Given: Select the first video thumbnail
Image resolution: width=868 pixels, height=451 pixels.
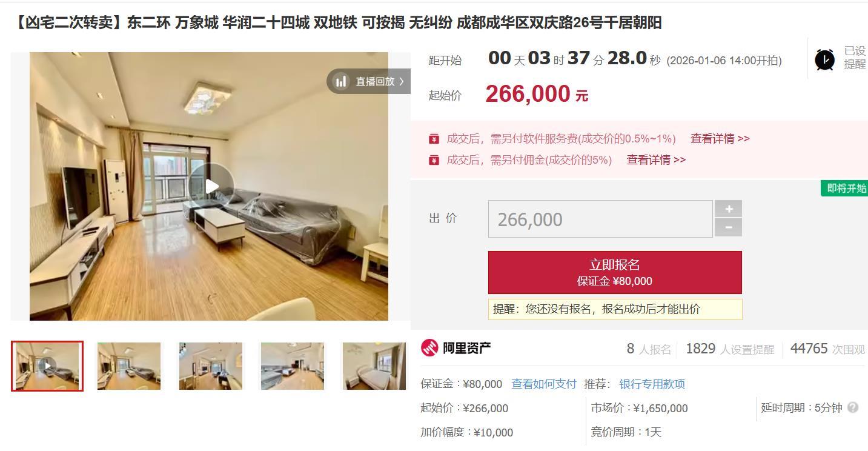Looking at the screenshot, I should [x=47, y=366].
